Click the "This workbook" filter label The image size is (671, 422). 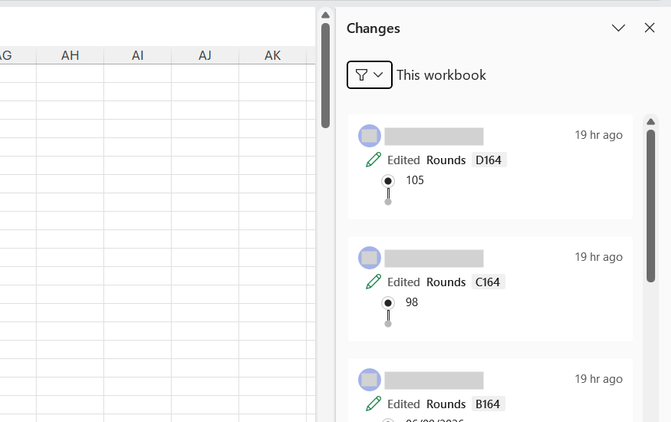pos(441,75)
